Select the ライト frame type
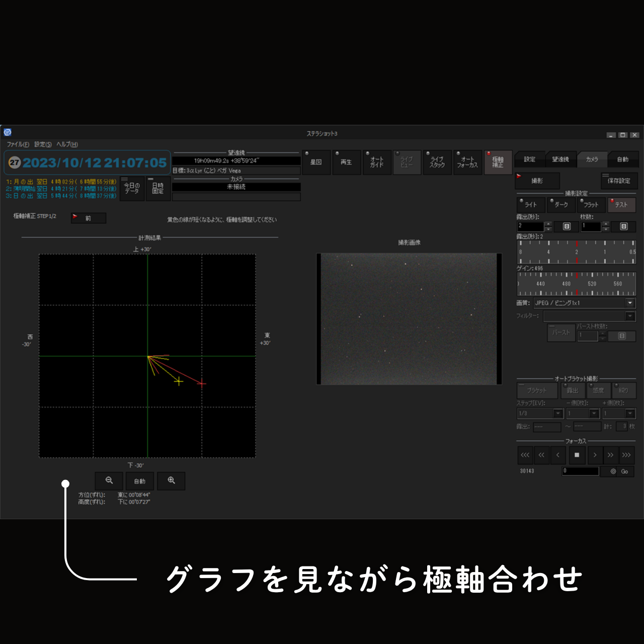644x644 pixels. (531, 205)
